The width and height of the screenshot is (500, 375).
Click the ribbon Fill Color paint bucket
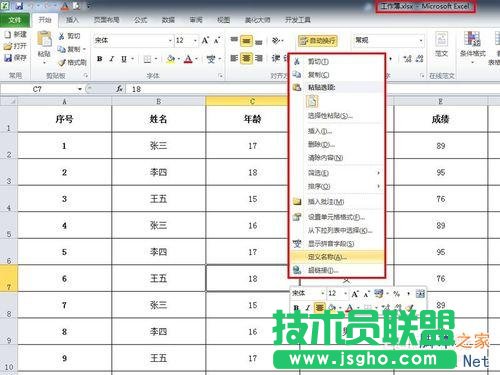[171, 59]
